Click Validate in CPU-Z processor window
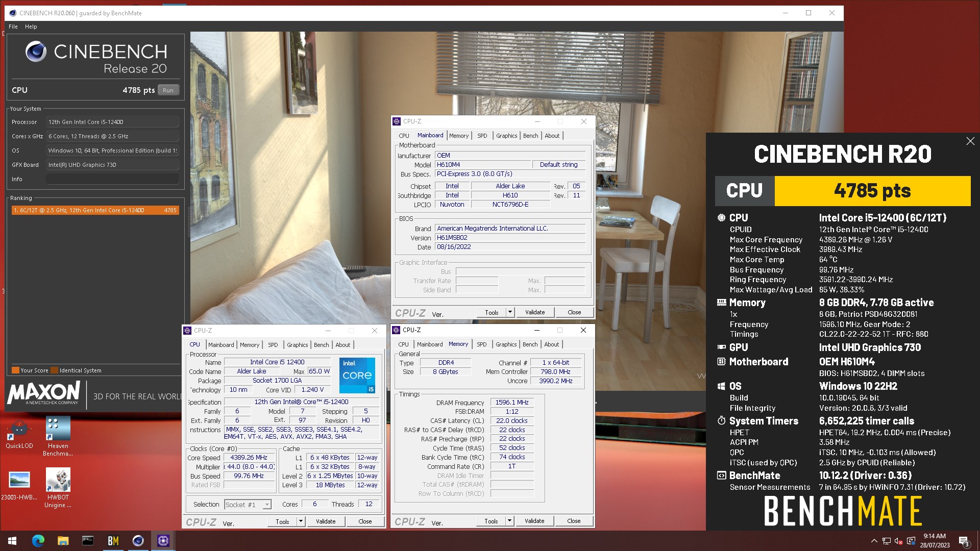Screen dimensions: 980x551 [326, 521]
